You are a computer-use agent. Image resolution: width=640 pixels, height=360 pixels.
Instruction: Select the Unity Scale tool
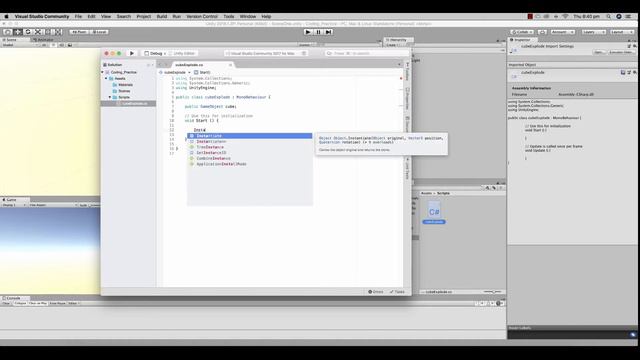[x=38, y=32]
